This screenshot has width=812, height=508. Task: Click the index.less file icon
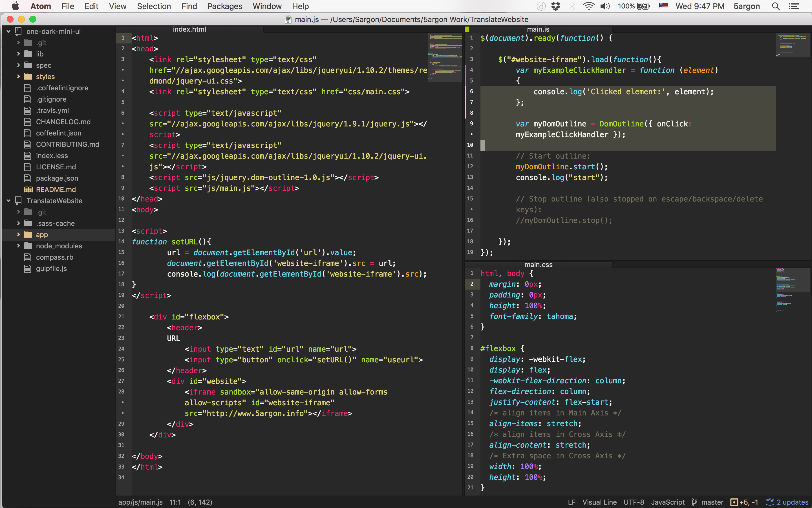[28, 156]
